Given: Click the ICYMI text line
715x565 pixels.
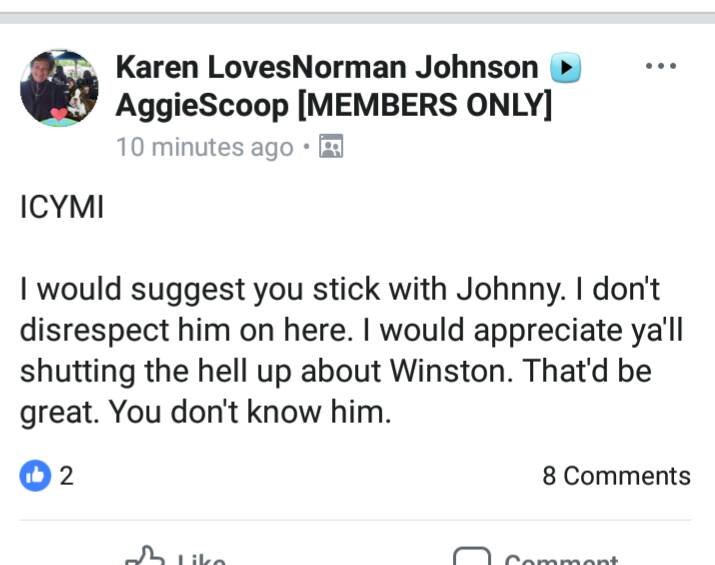Looking at the screenshot, I should pyautogui.click(x=62, y=211).
